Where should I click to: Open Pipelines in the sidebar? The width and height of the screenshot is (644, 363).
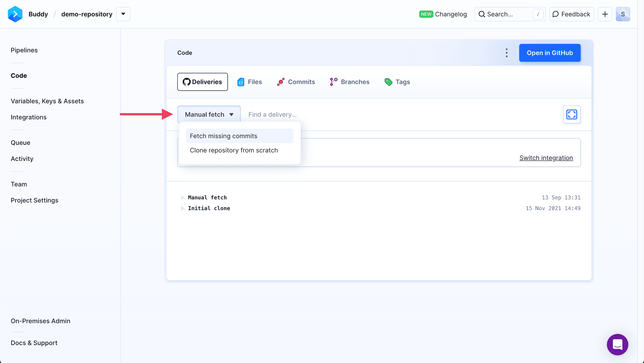24,50
